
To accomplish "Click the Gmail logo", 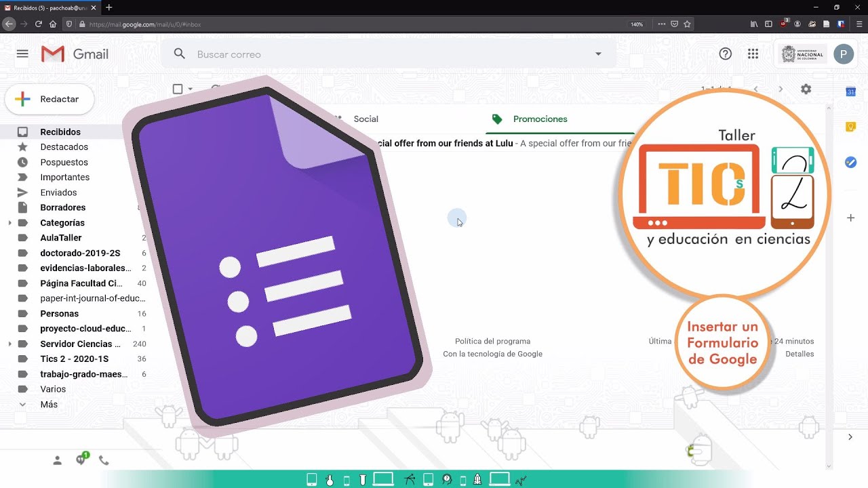I will pos(75,54).
